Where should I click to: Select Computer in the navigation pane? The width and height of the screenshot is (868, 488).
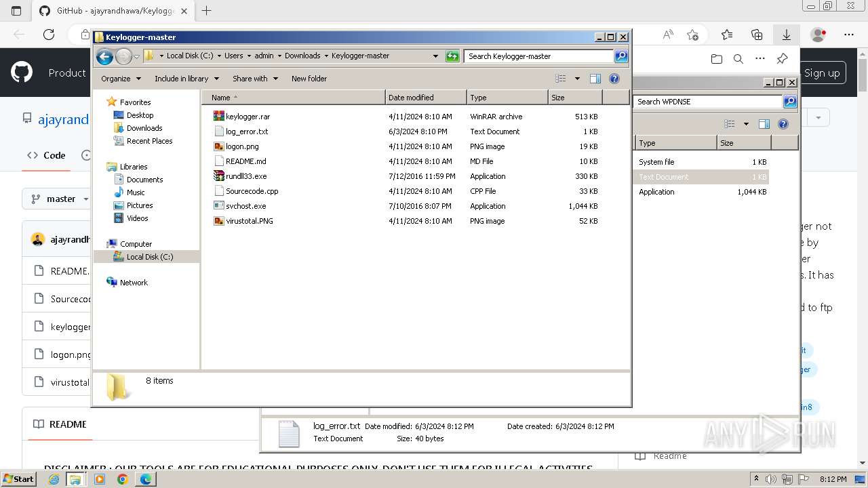[x=136, y=244]
